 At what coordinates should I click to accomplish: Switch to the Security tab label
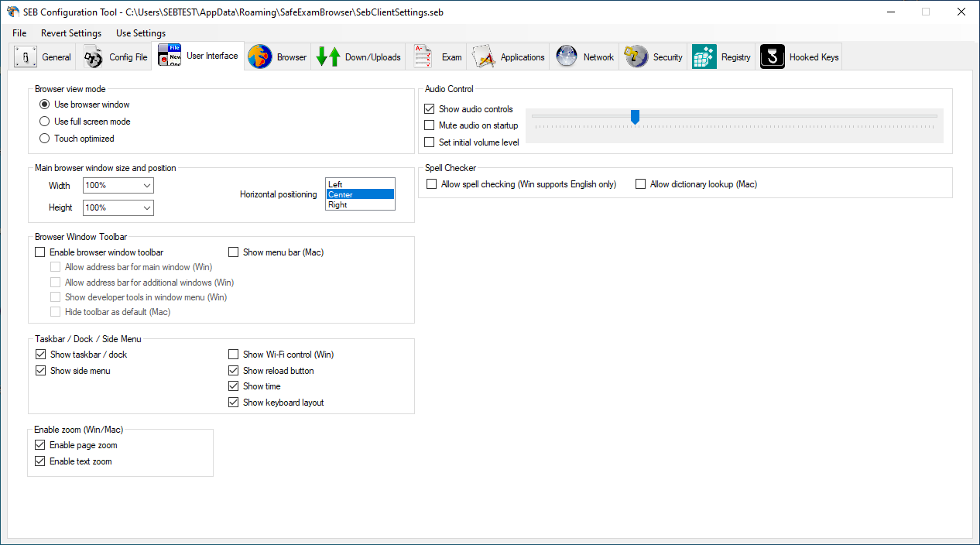[x=668, y=57]
